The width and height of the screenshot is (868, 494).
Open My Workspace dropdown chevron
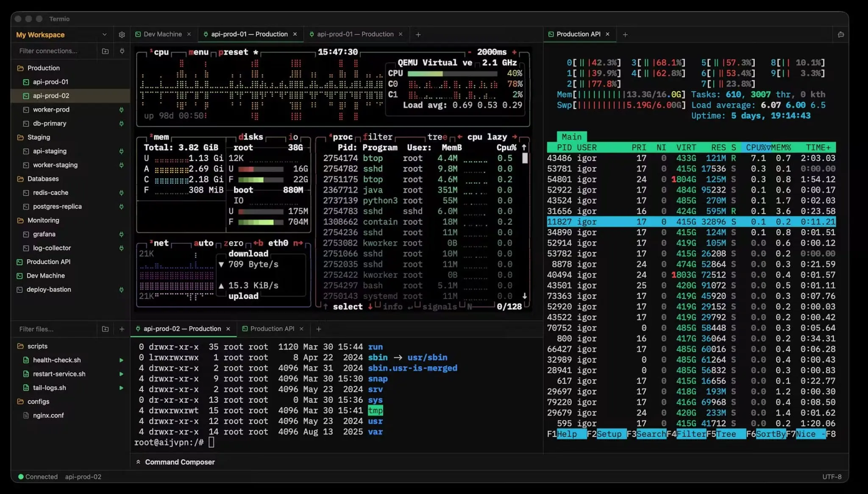(x=104, y=35)
